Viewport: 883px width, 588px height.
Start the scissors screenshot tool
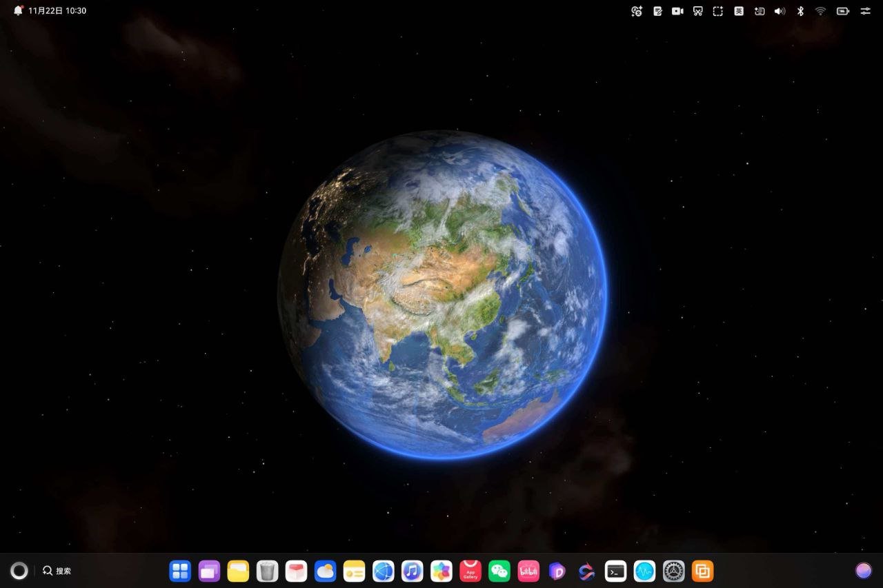(698, 11)
